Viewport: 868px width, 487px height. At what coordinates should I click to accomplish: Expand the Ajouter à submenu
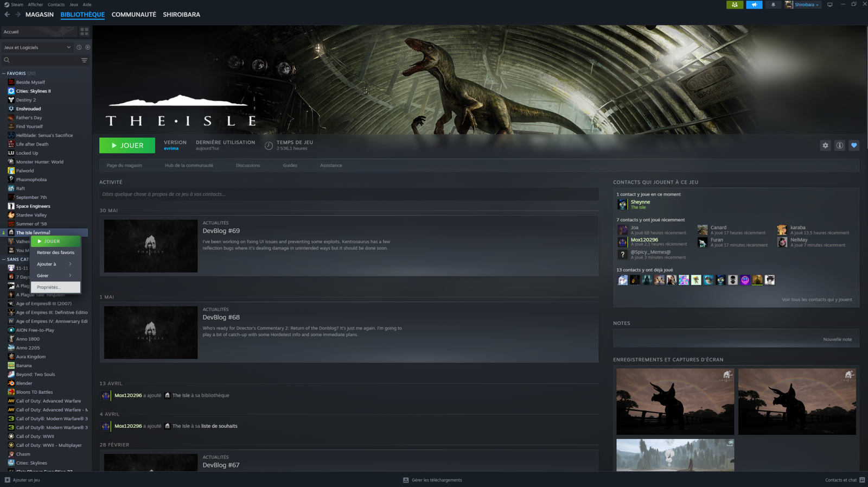coord(55,264)
